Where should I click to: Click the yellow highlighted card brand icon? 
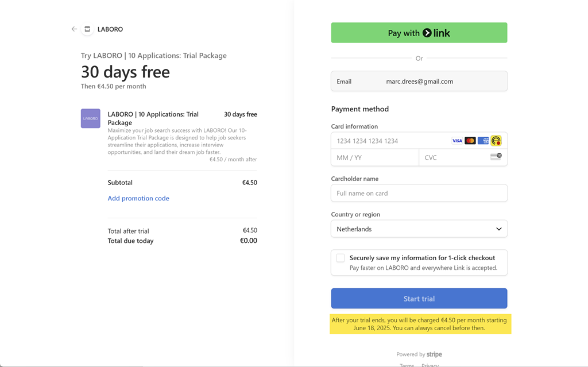pos(496,141)
